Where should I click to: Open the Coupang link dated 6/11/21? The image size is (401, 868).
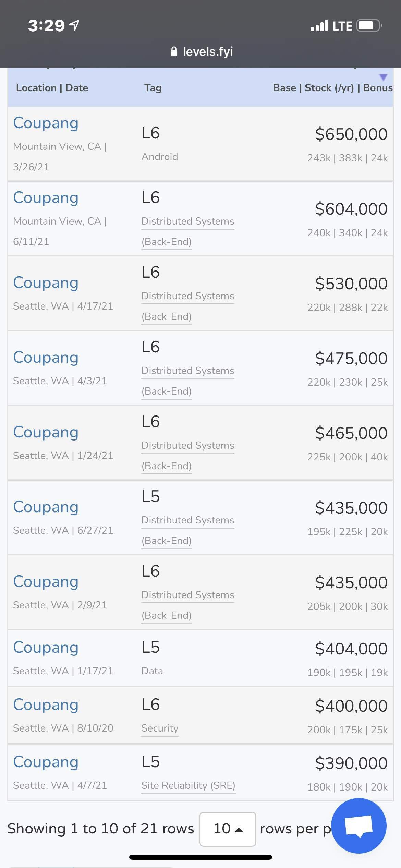[46, 198]
